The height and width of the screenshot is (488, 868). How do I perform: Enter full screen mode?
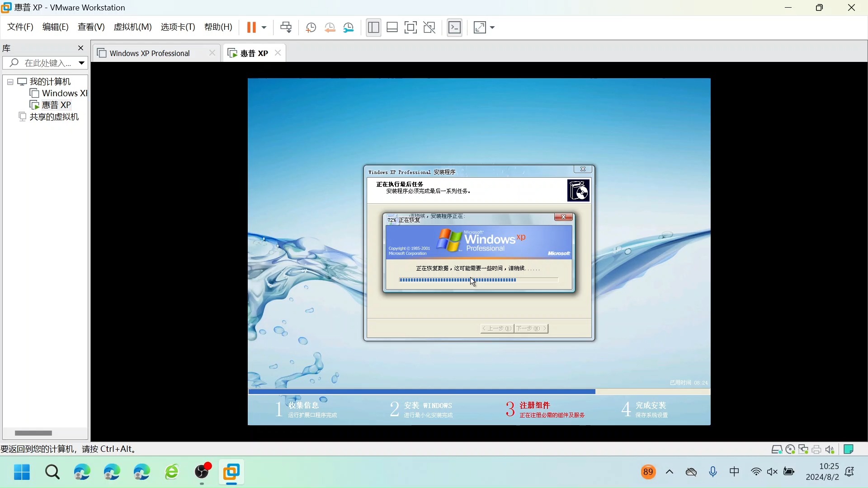(x=410, y=28)
